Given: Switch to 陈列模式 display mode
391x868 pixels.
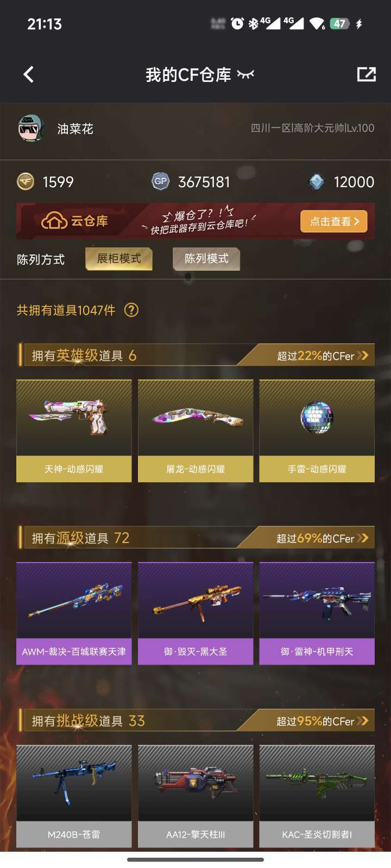Looking at the screenshot, I should [x=206, y=259].
